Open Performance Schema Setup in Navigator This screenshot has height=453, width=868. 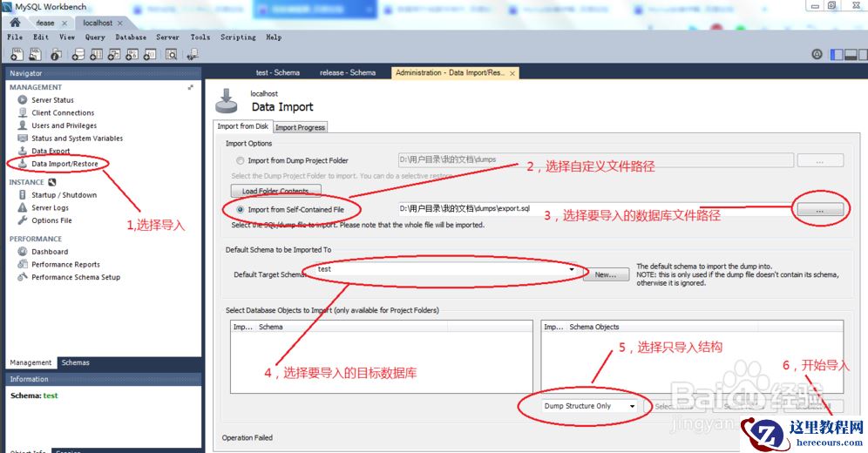(75, 277)
